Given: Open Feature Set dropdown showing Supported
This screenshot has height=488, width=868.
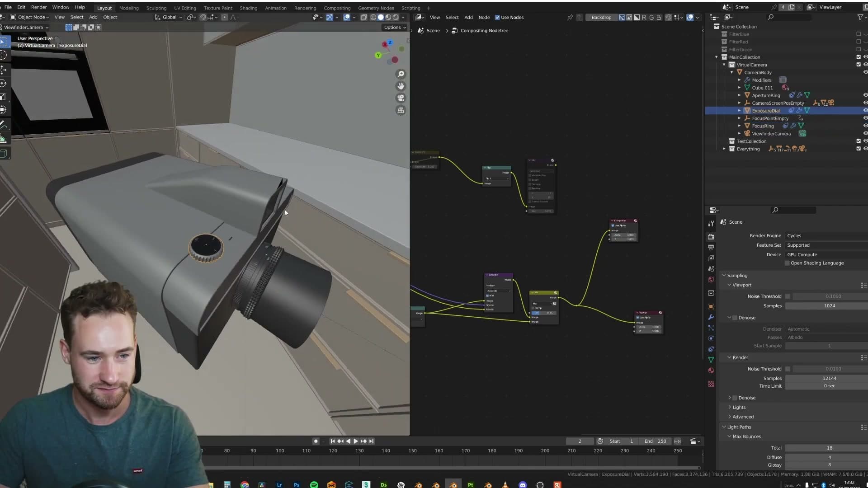Looking at the screenshot, I should click(x=826, y=245).
